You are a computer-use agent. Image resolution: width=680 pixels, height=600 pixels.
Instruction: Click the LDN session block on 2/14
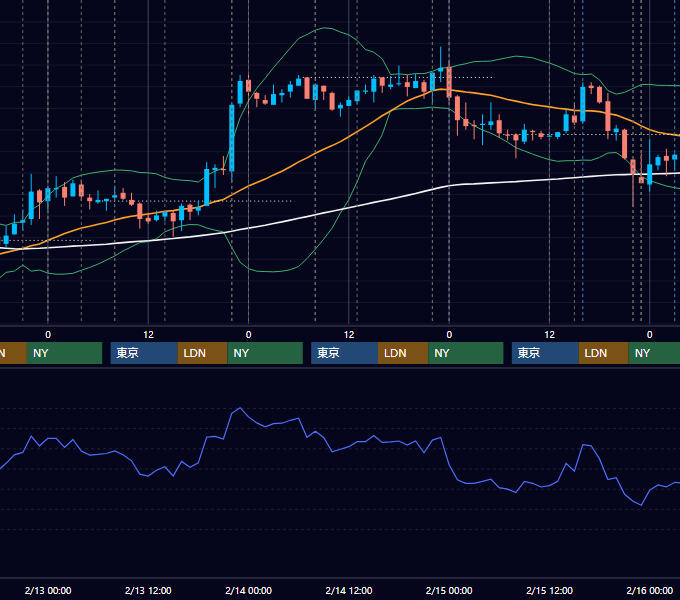(403, 353)
